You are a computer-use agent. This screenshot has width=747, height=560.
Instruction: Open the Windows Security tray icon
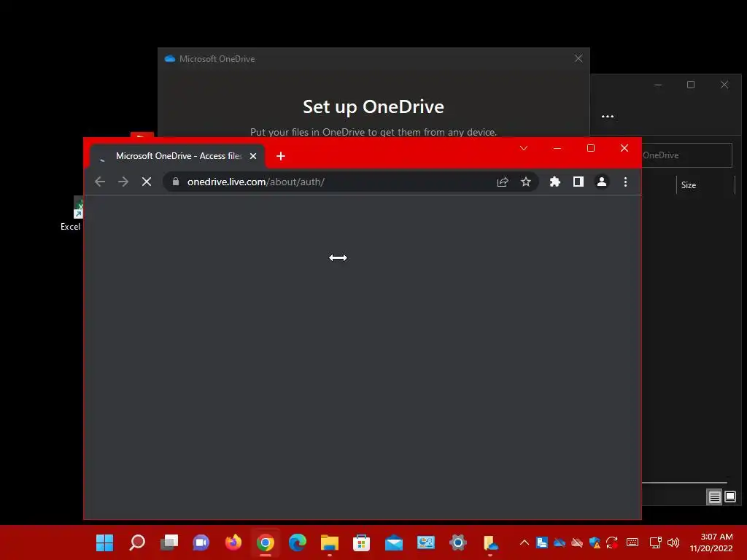tap(595, 542)
